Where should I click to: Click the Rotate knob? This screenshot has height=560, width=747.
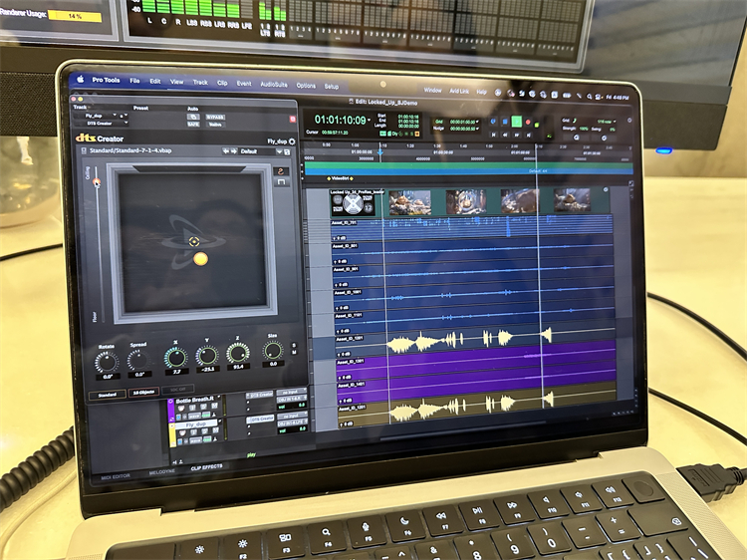click(x=107, y=362)
